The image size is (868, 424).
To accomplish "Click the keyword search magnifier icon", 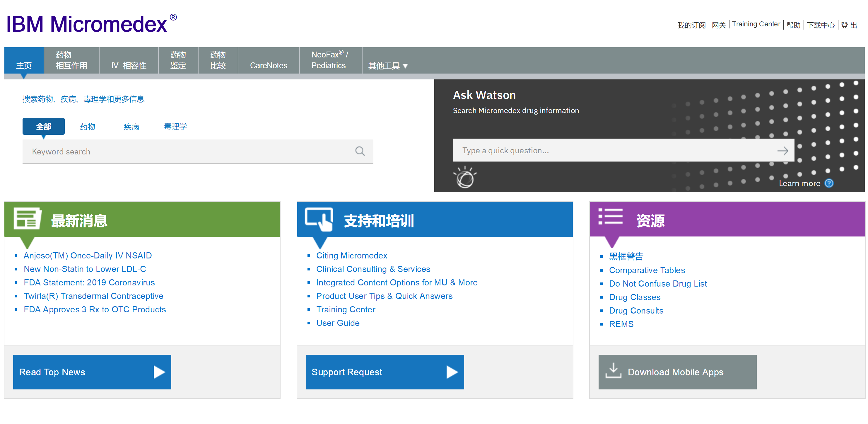I will click(360, 151).
